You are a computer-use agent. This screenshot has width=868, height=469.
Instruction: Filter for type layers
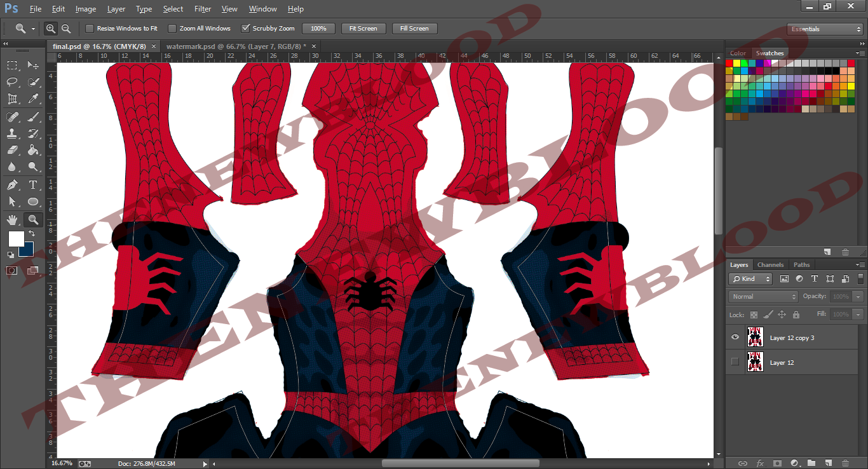[x=815, y=279]
